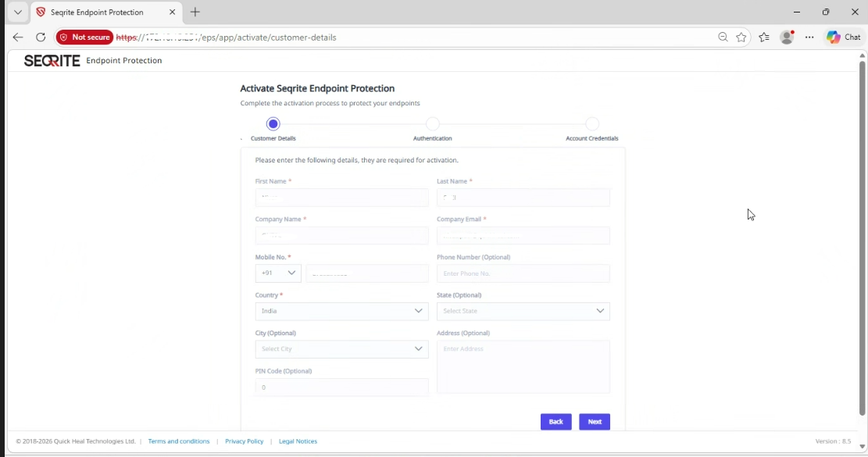Open the Select City dropdown
The height and width of the screenshot is (457, 868).
(341, 349)
